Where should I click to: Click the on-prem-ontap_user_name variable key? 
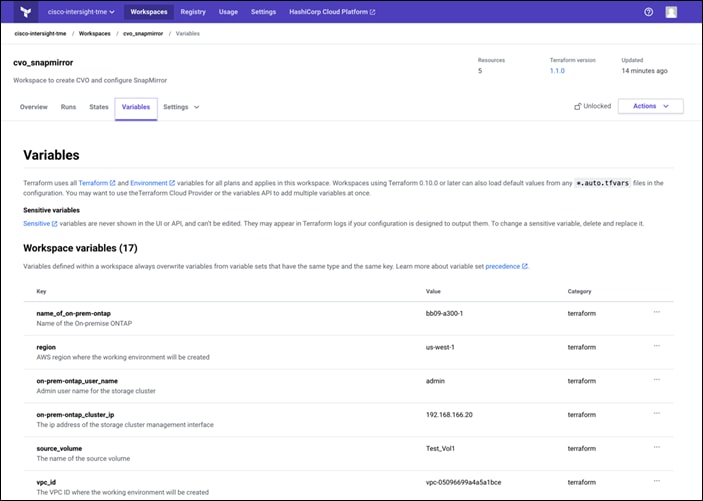click(77, 381)
